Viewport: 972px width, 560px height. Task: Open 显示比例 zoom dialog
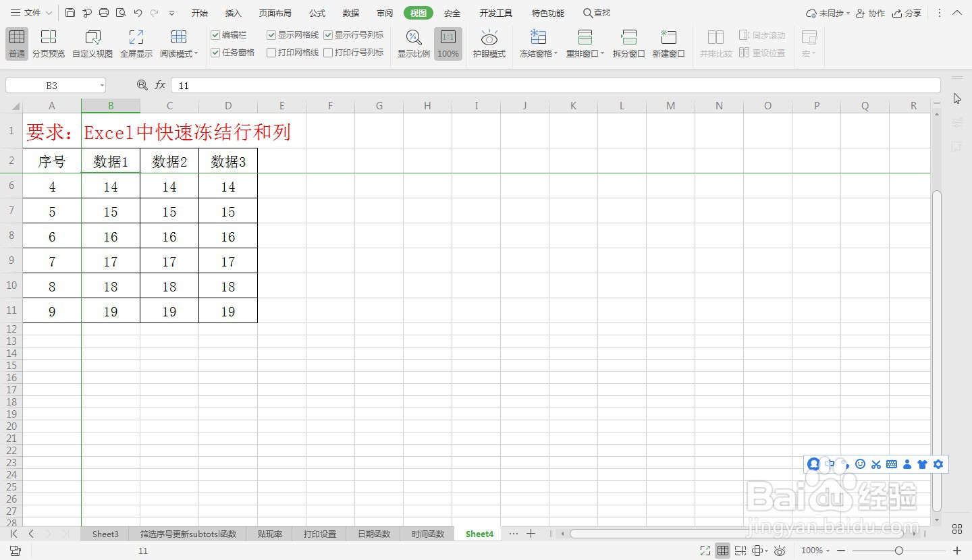(413, 44)
